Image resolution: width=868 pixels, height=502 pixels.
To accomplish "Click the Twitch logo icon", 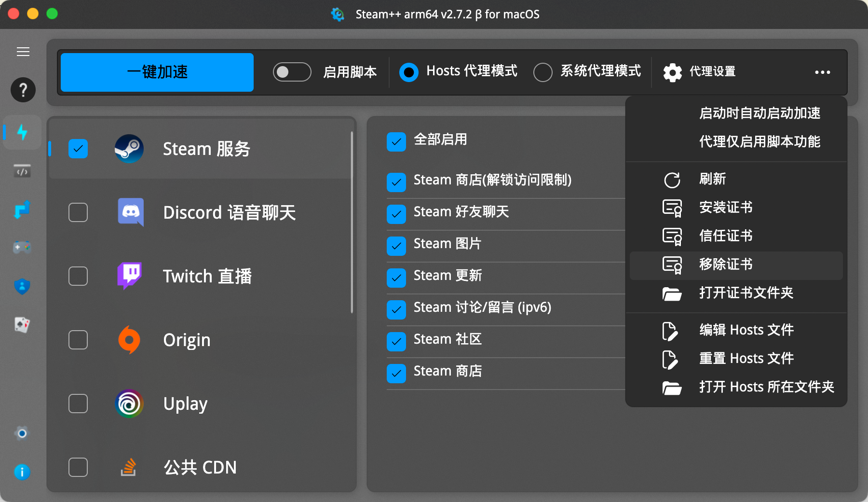I will (129, 276).
